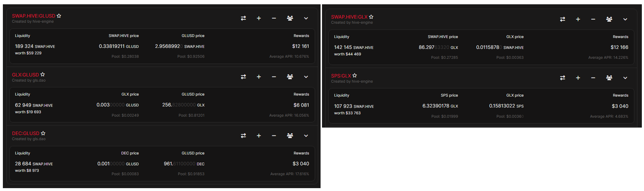644x191 pixels.
Task: View liquidity providers of SPS:GLX pool
Action: pyautogui.click(x=609, y=78)
